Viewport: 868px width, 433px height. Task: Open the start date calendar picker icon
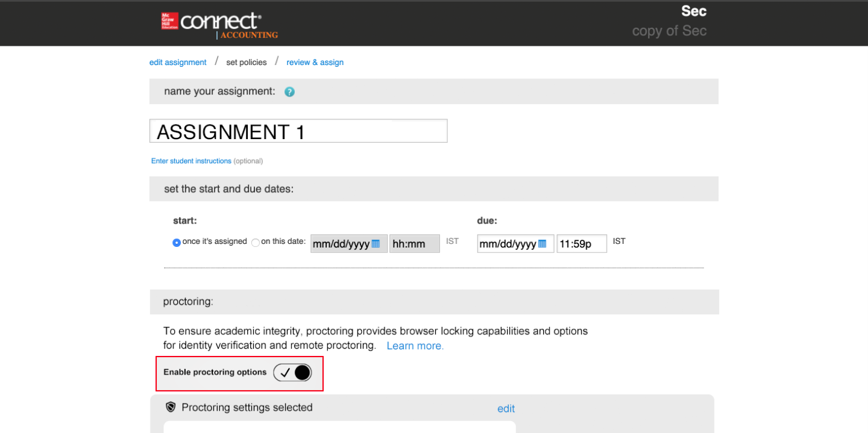tap(376, 244)
